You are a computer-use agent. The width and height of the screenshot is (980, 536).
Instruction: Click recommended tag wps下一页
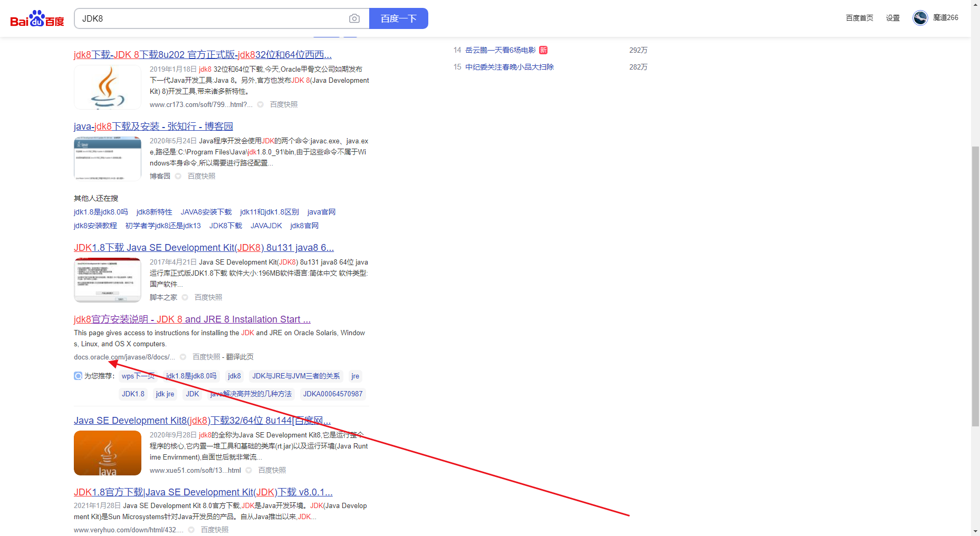138,376
